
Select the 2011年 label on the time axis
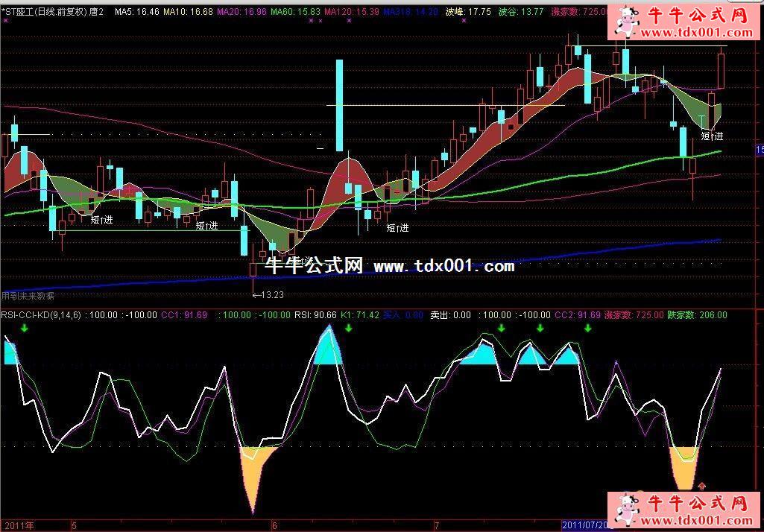tap(17, 525)
